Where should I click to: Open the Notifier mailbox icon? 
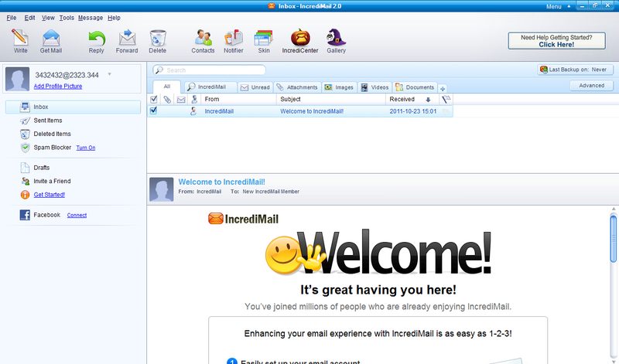pos(234,37)
